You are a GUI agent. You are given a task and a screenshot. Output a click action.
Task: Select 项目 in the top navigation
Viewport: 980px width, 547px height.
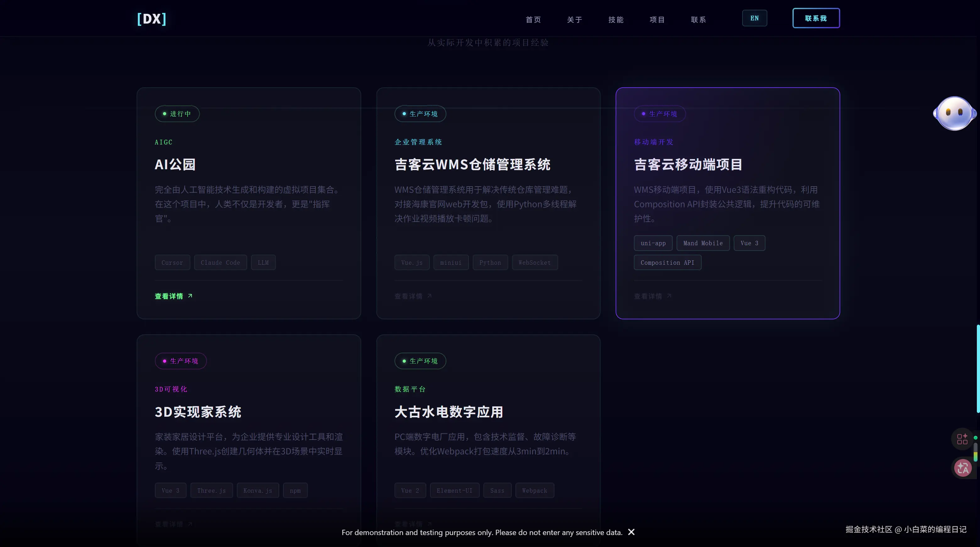[x=657, y=20]
